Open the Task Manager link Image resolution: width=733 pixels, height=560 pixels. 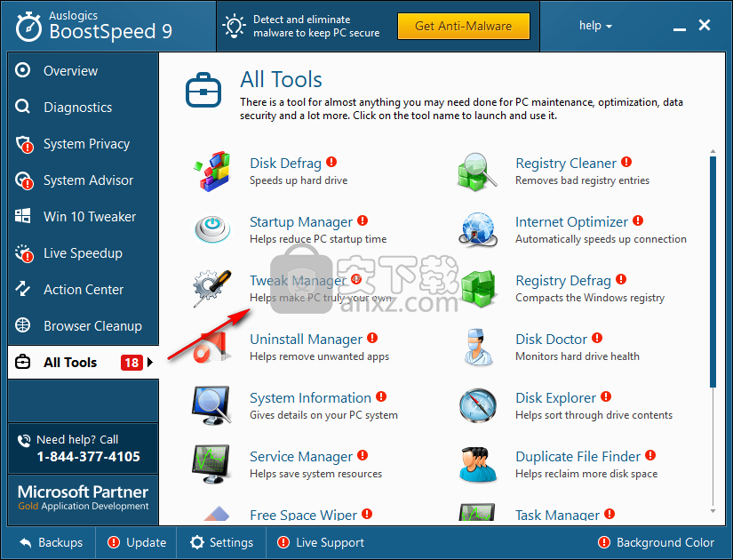point(557,515)
